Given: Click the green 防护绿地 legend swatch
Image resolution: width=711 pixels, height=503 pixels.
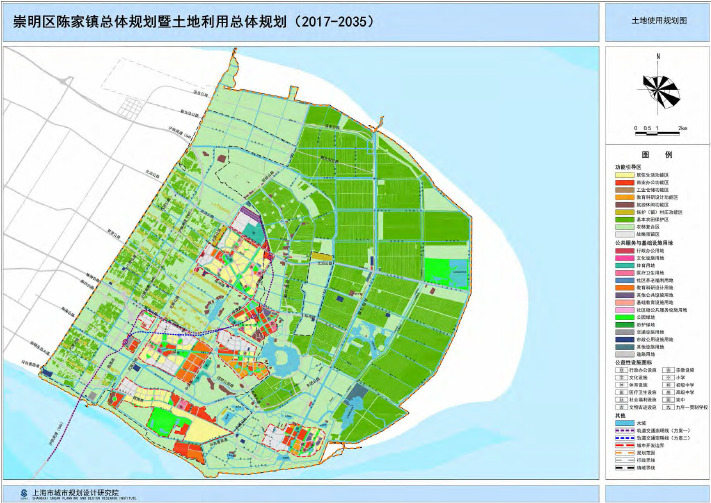Looking at the screenshot, I should pos(625,325).
